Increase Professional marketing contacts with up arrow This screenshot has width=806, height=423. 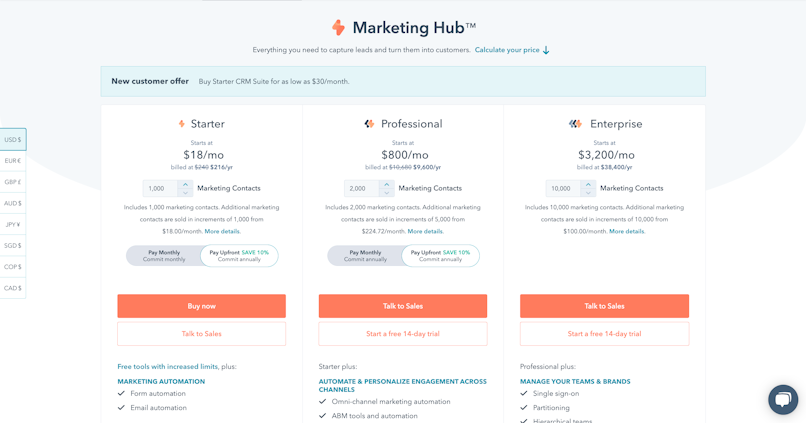[x=387, y=185]
